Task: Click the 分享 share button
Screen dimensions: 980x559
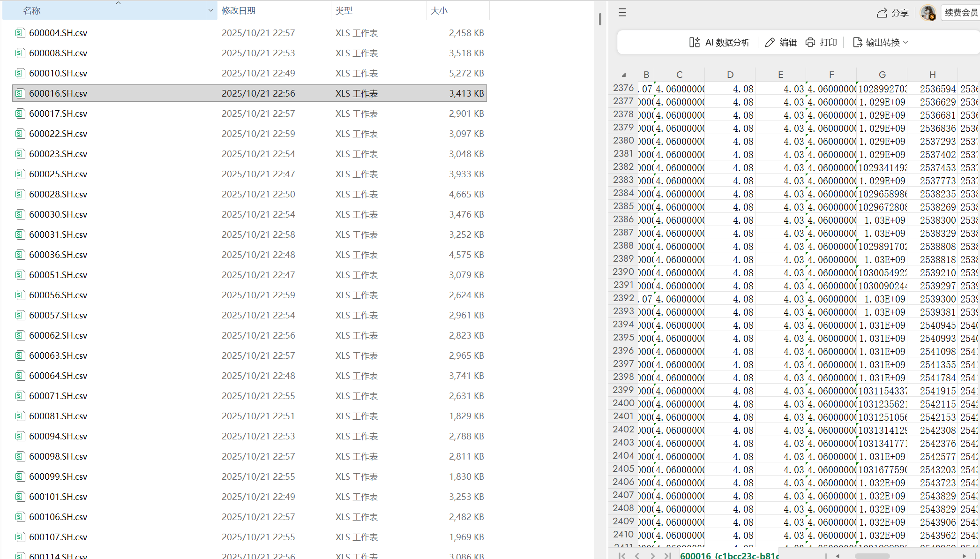Action: point(892,13)
